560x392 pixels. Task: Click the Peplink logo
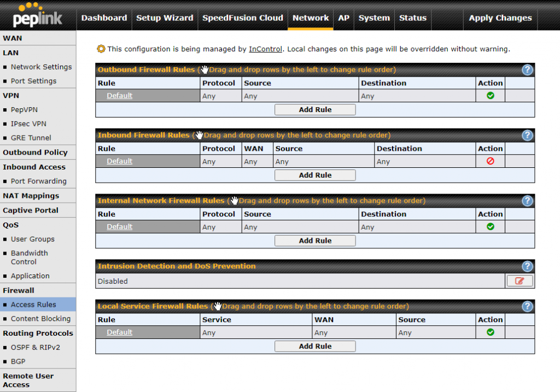[38, 15]
